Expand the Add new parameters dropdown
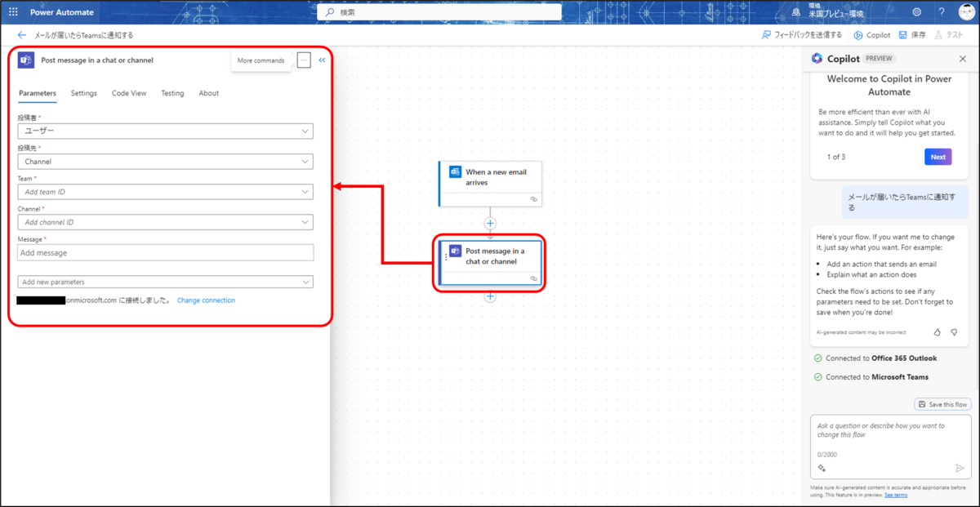This screenshot has height=507, width=980. (x=166, y=282)
